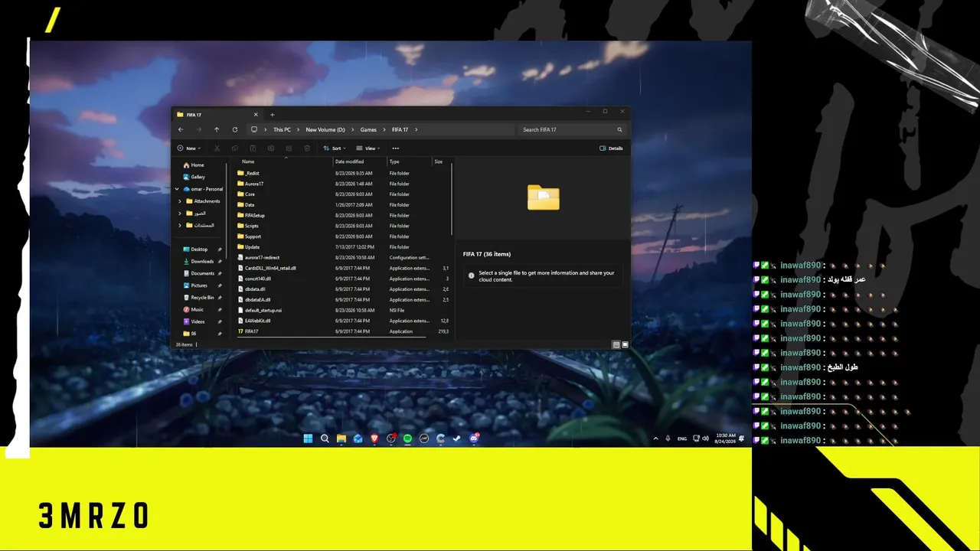Image resolution: width=980 pixels, height=551 pixels.
Task: Navigate to Games breadcrumb
Action: [368, 130]
